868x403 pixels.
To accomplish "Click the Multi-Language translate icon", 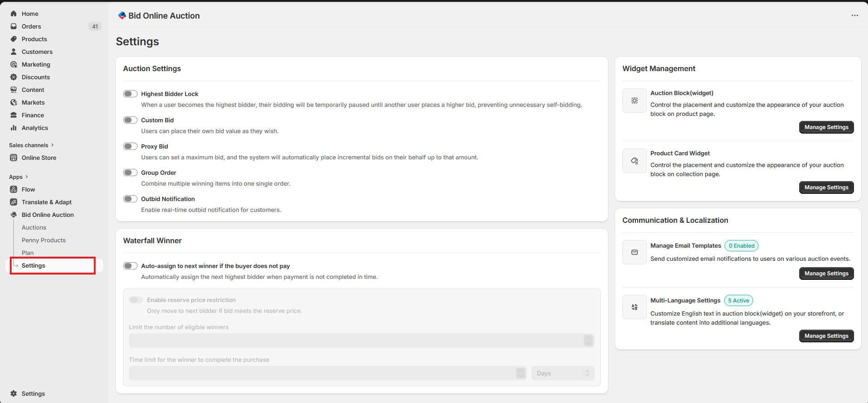I will click(634, 307).
